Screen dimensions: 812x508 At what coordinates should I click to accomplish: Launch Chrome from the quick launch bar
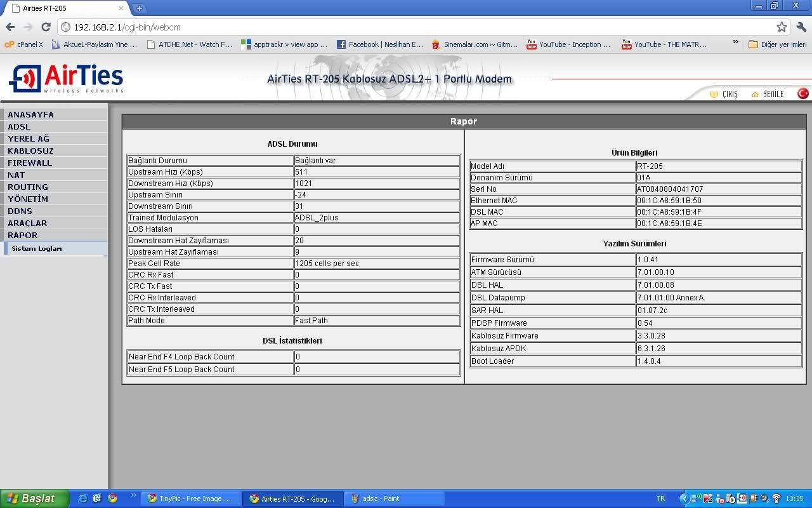(112, 498)
